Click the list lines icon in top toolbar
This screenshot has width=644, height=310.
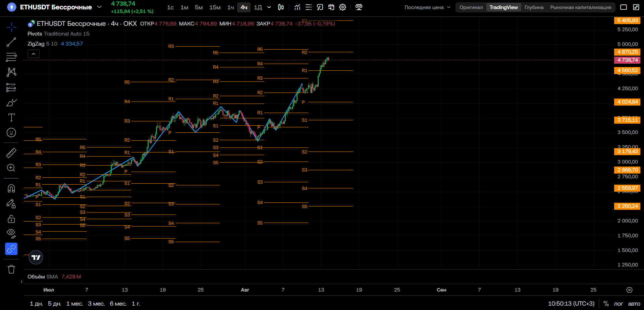click(x=309, y=7)
